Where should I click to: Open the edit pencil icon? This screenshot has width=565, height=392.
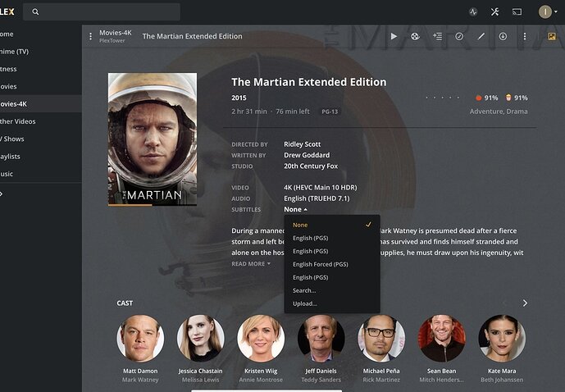(x=481, y=36)
